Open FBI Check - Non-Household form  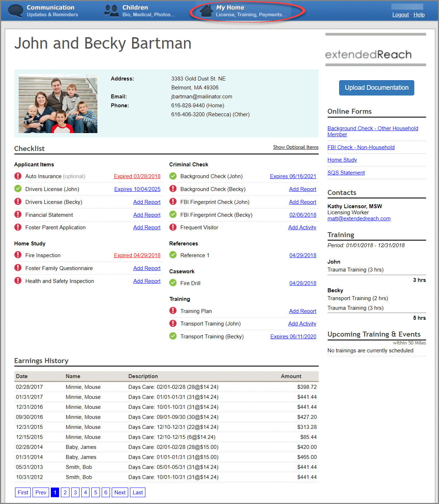tap(361, 147)
